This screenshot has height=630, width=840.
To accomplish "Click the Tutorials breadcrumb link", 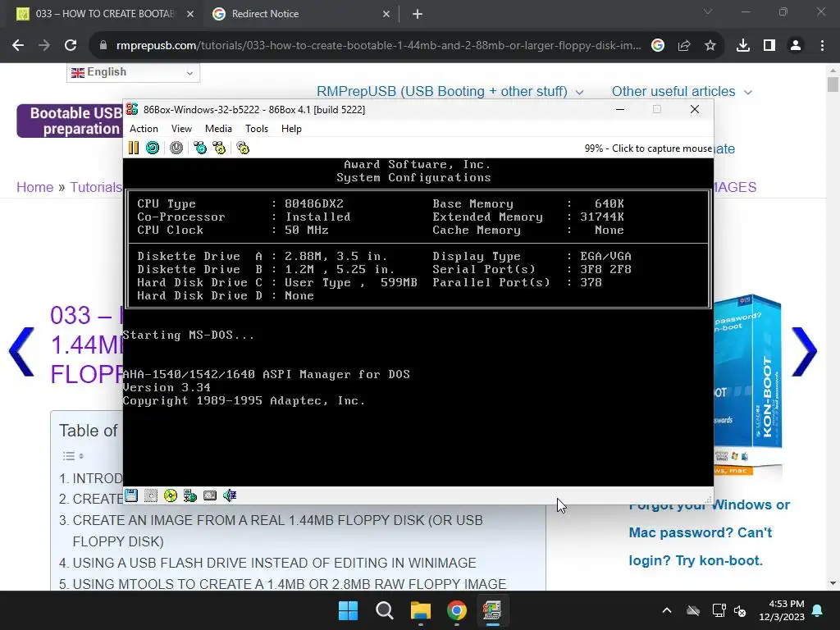I will point(96,187).
